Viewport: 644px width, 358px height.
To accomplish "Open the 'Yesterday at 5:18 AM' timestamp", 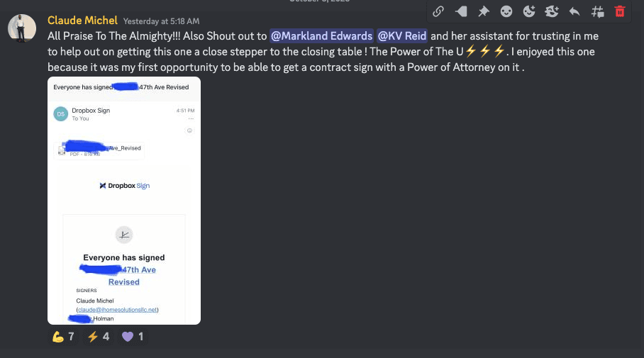I will coord(162,21).
